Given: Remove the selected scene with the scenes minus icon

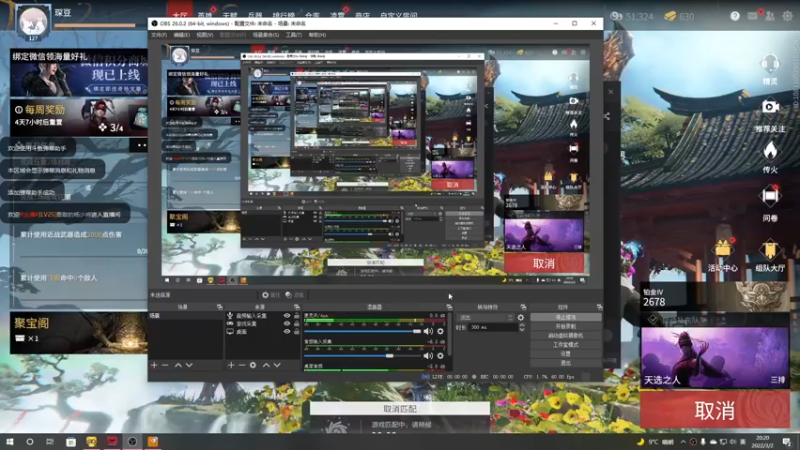Looking at the screenshot, I should [165, 365].
